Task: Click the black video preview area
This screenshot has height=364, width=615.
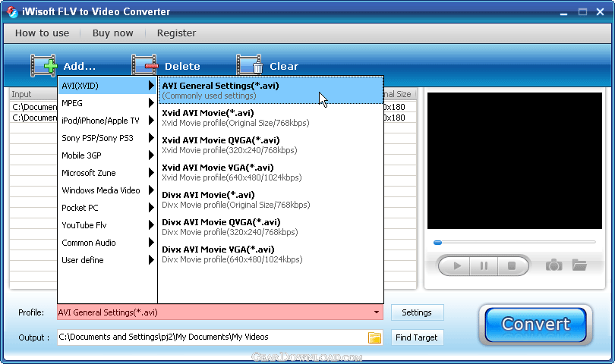Action: tap(515, 161)
